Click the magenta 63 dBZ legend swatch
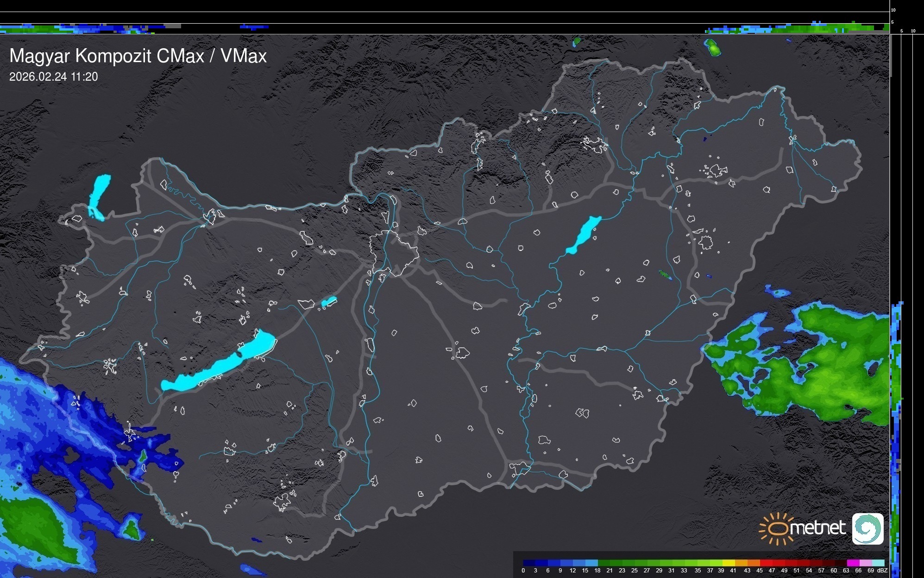This screenshot has height=578, width=924. [852, 563]
